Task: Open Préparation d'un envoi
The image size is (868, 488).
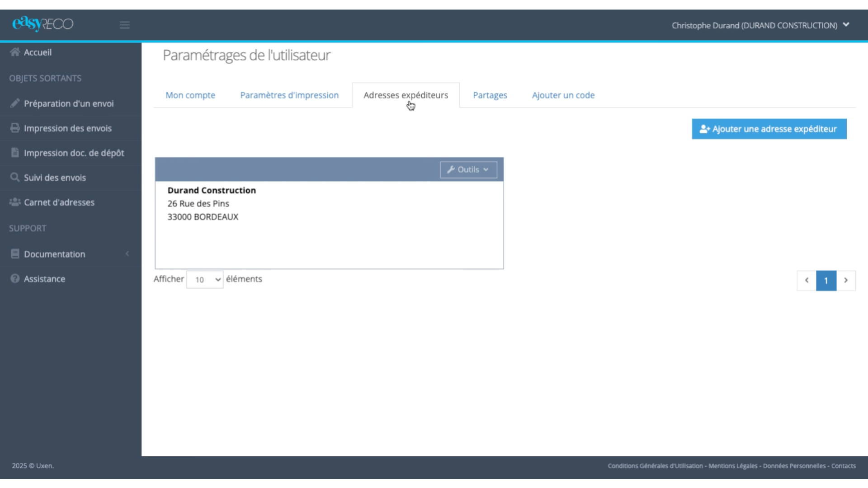Action: point(69,103)
